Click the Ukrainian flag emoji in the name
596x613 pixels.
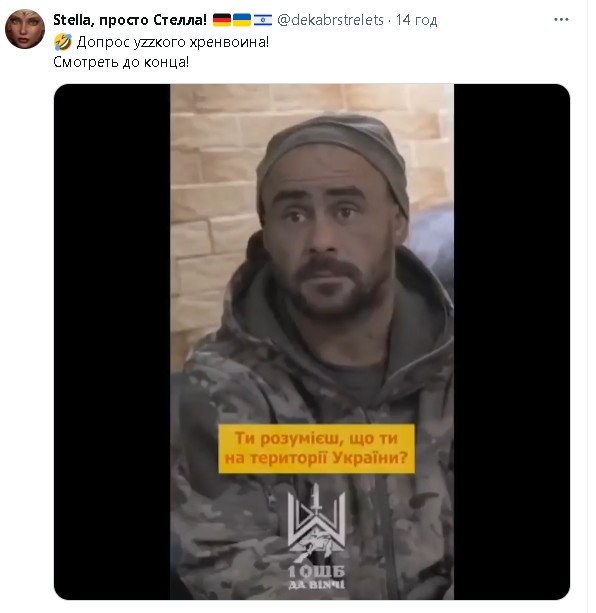coord(242,20)
